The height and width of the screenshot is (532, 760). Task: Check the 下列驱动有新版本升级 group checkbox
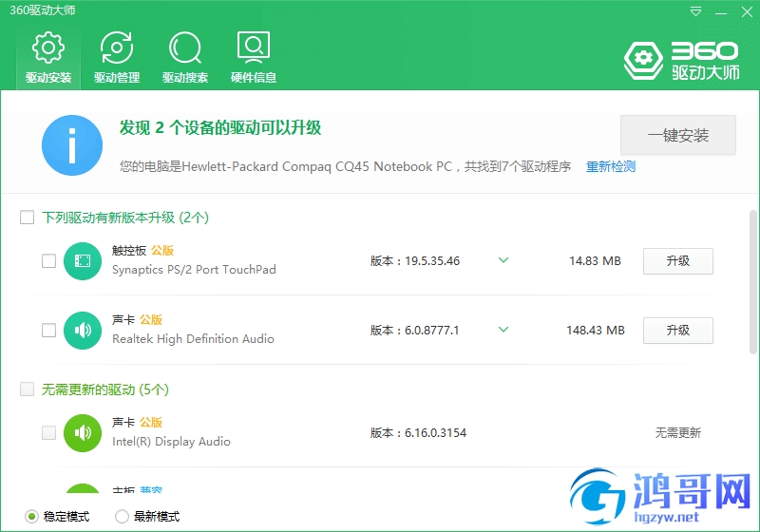click(28, 217)
